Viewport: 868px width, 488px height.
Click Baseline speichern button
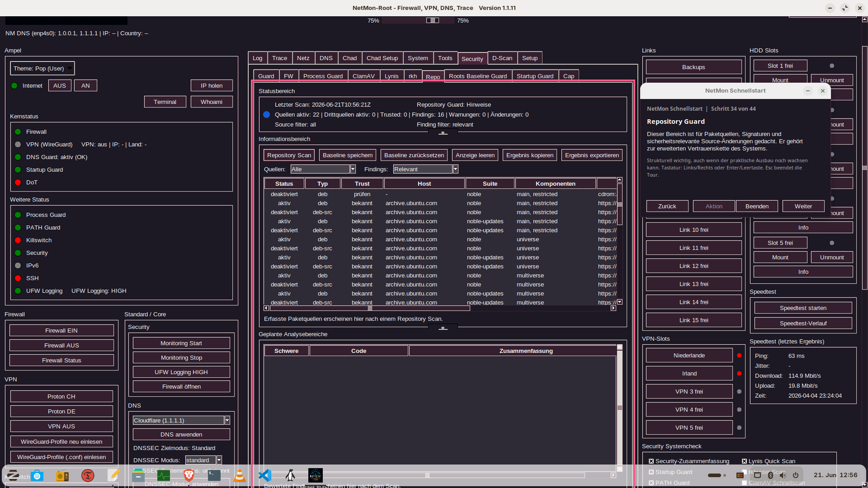(348, 155)
